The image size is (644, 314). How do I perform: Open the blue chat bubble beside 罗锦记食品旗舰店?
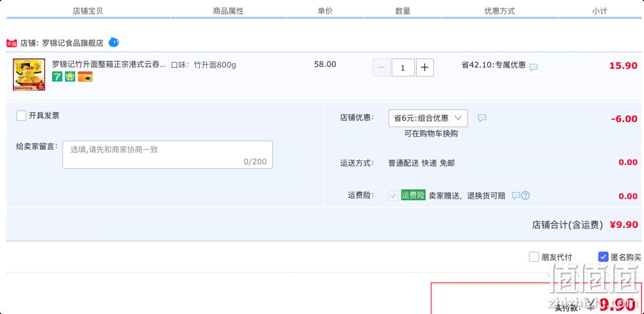(x=114, y=42)
